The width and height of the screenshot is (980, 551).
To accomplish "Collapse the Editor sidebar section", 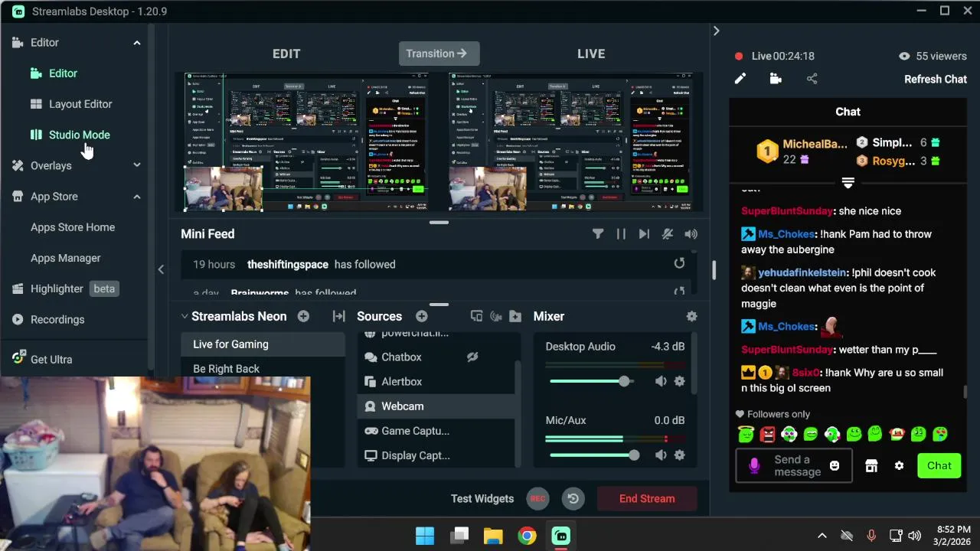I will click(x=137, y=43).
